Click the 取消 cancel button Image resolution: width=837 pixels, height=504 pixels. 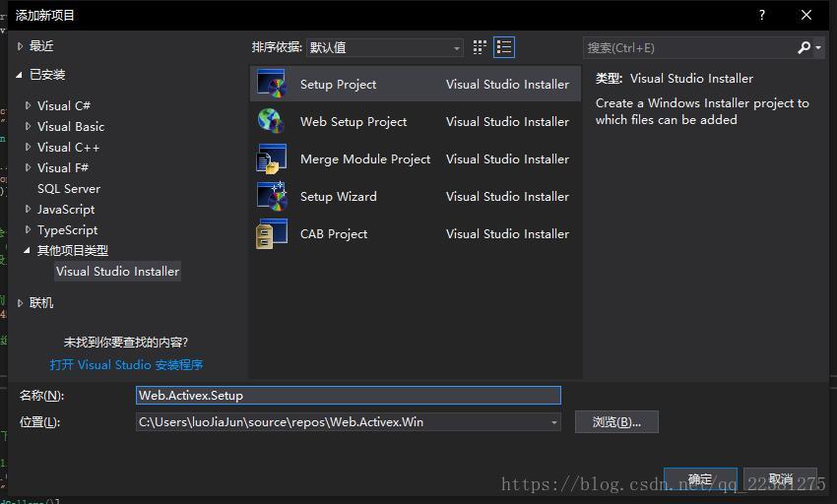pyautogui.click(x=781, y=479)
